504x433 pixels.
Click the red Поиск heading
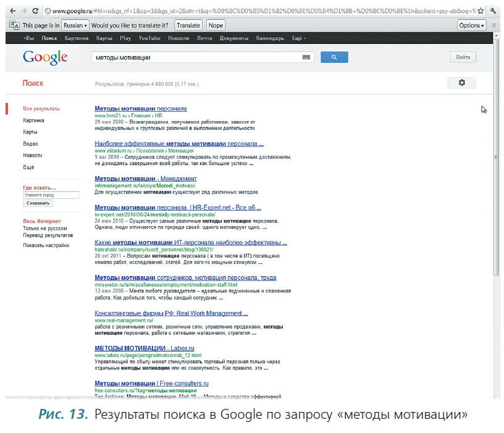(33, 83)
